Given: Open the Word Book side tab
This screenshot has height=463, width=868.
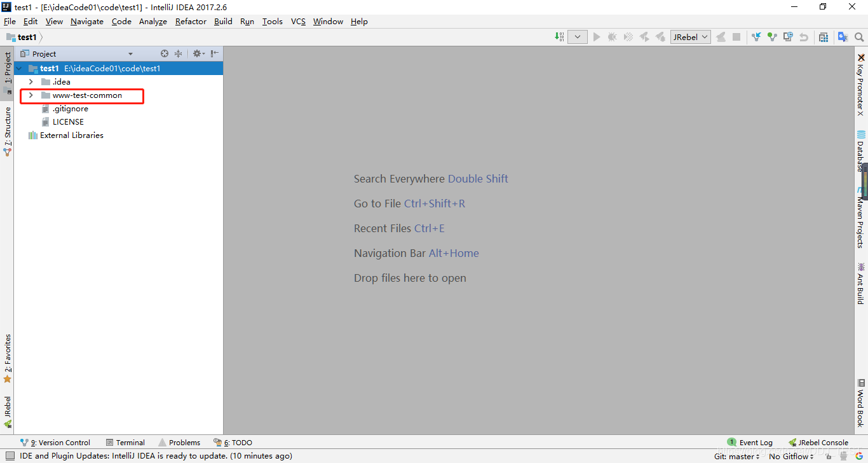Looking at the screenshot, I should 860,403.
